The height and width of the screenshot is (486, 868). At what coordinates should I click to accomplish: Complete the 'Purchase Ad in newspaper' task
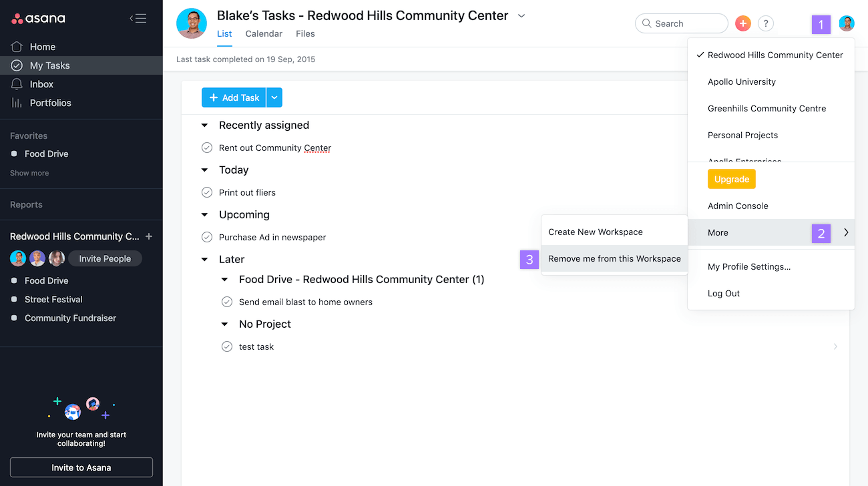coord(207,237)
